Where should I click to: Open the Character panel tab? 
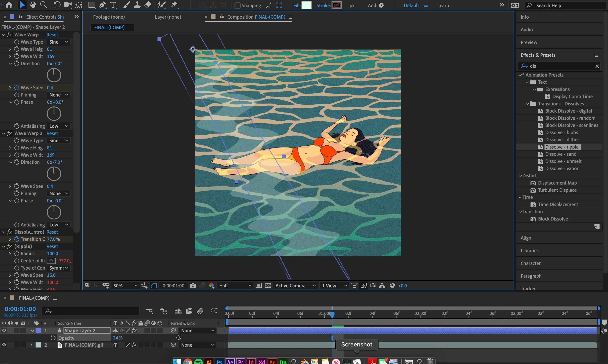531,263
